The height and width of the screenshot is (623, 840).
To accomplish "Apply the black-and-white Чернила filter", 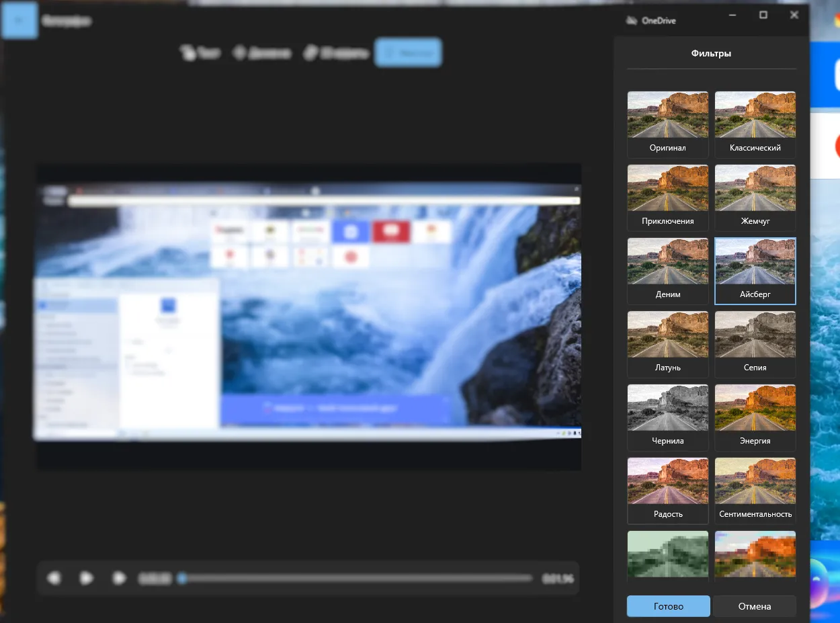I will coord(667,417).
